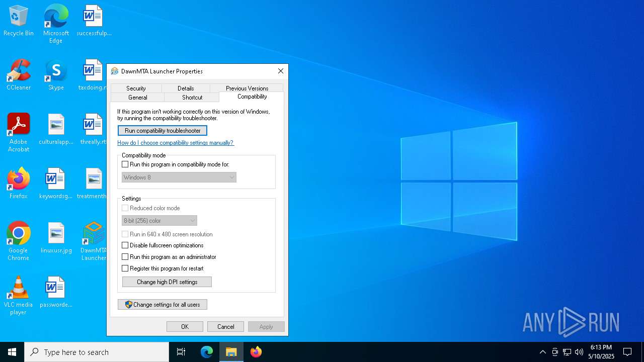Confirm the dialog with OK

185,327
